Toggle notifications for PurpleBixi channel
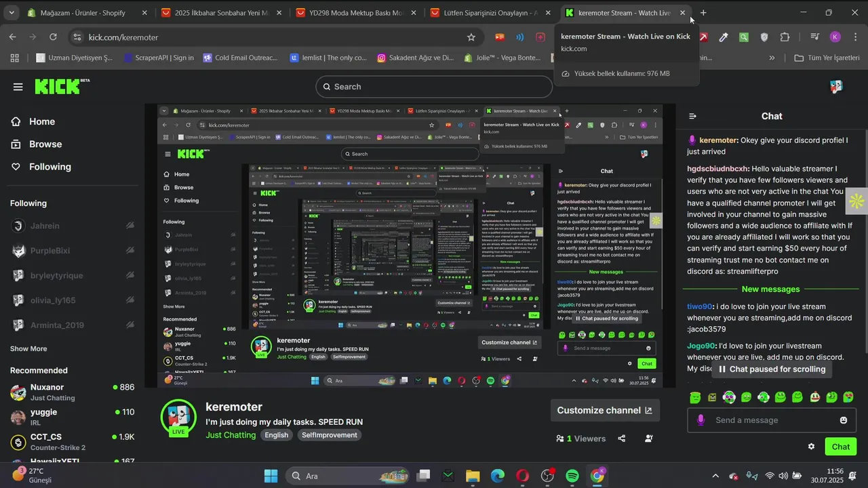This screenshot has width=868, height=488. pyautogui.click(x=130, y=251)
